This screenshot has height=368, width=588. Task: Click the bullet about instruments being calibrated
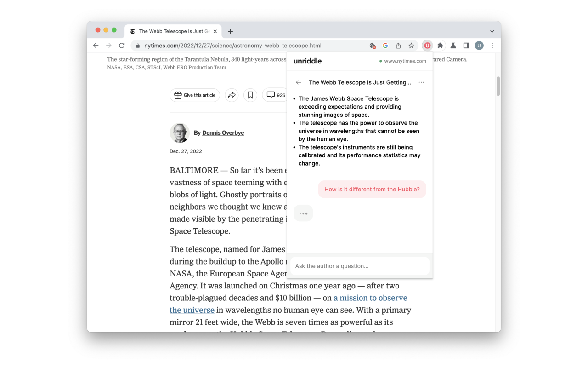[x=359, y=155]
